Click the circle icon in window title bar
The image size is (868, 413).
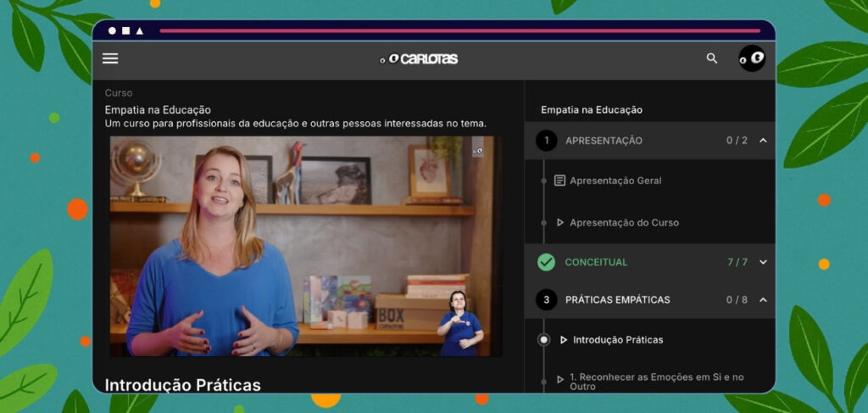coord(112,31)
